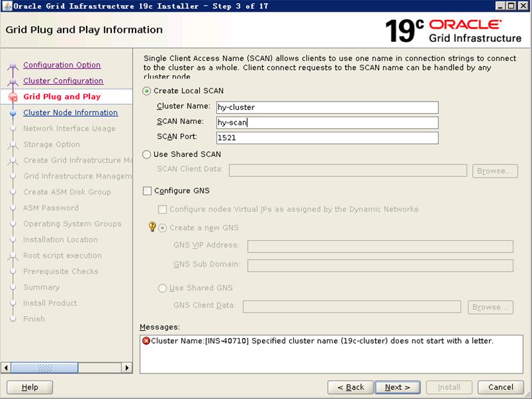Click the Back button
The height and width of the screenshot is (399, 532).
[x=350, y=387]
